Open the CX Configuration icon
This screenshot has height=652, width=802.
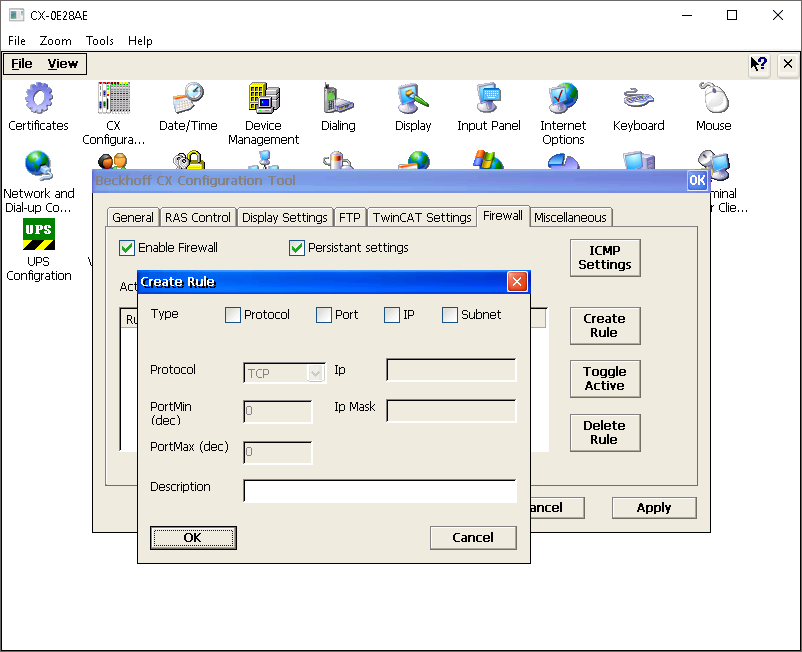coord(114,114)
